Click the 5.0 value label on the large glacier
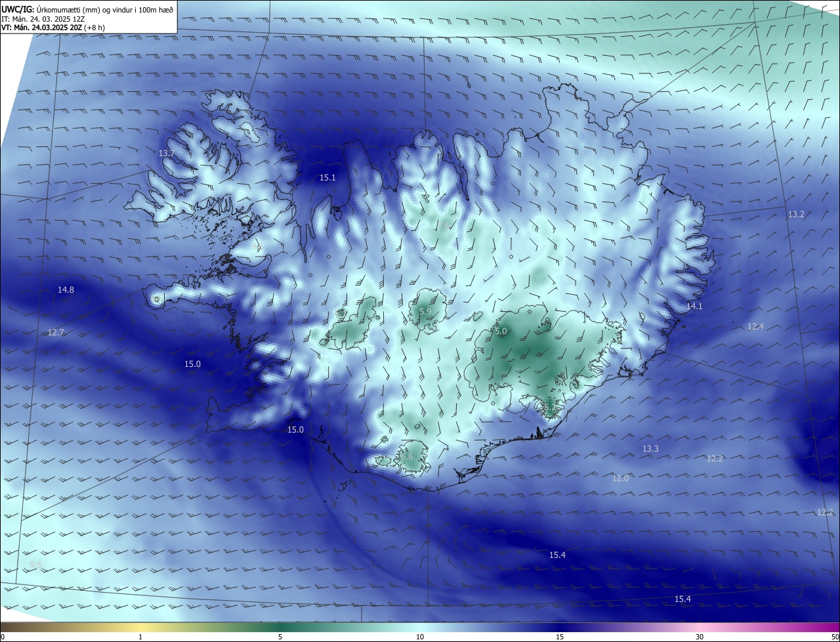 click(x=501, y=332)
